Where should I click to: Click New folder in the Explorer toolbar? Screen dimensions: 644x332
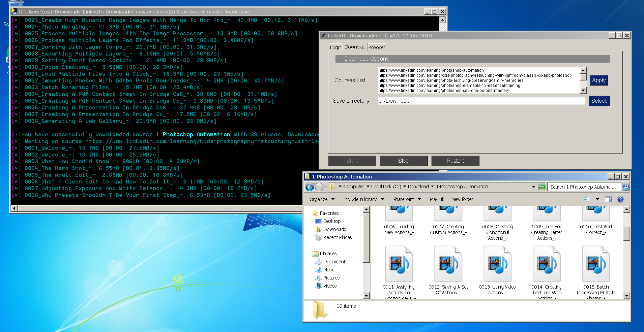coord(462,199)
